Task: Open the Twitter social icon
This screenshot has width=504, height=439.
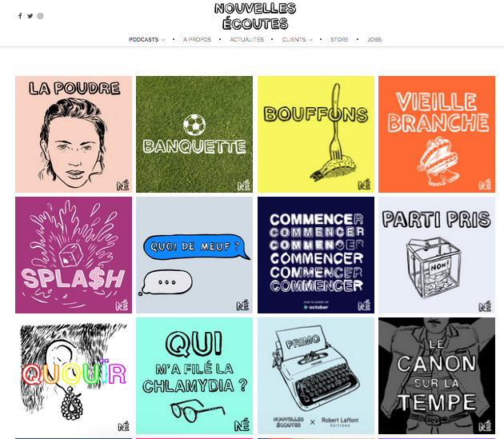Action: (x=30, y=16)
